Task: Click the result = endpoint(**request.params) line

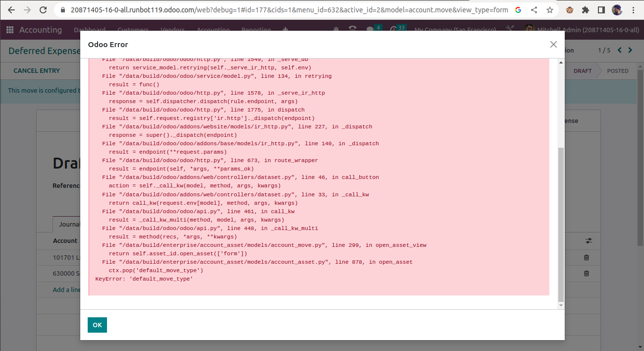Action: click(168, 152)
